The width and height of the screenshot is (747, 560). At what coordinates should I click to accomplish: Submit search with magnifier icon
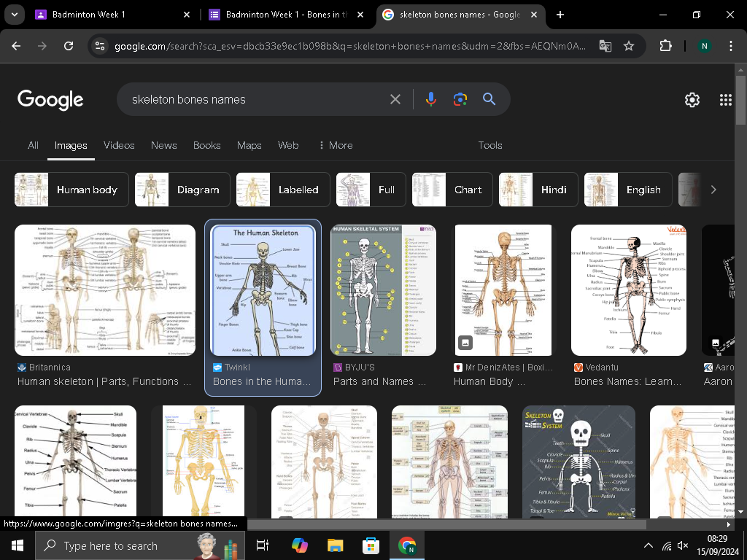[x=489, y=99]
